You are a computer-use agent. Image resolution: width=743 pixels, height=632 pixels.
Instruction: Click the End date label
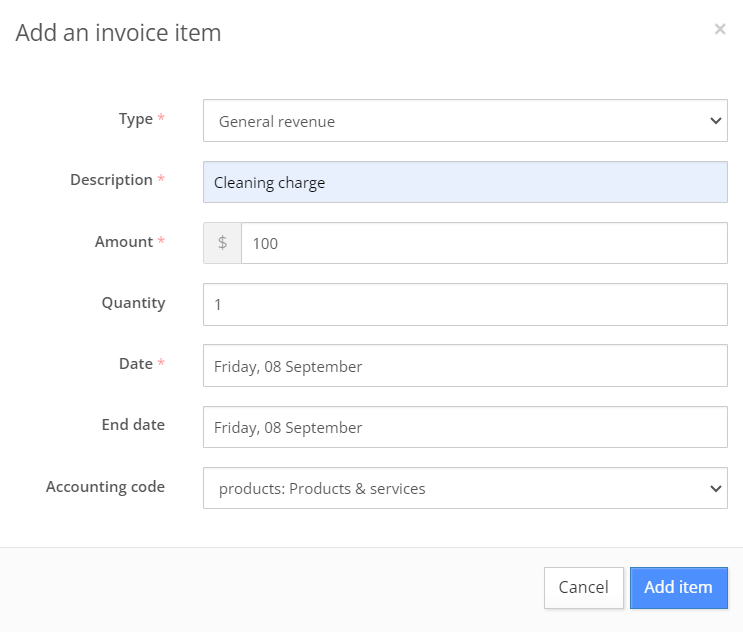133,425
